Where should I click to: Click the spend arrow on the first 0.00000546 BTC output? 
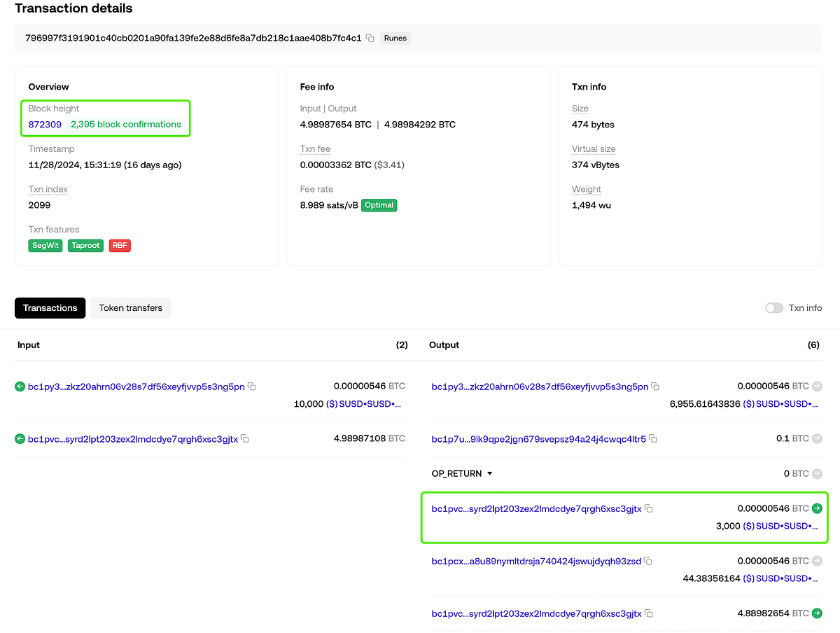(x=816, y=386)
